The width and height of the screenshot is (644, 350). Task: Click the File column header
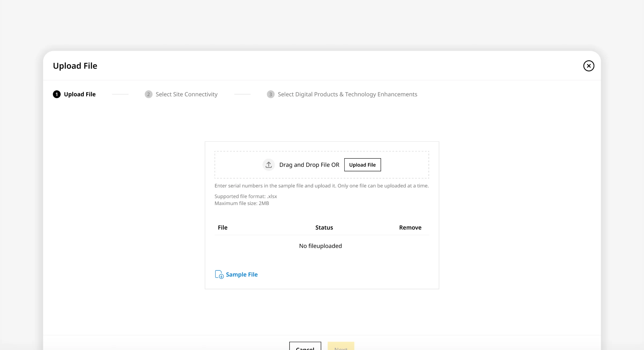pos(222,228)
